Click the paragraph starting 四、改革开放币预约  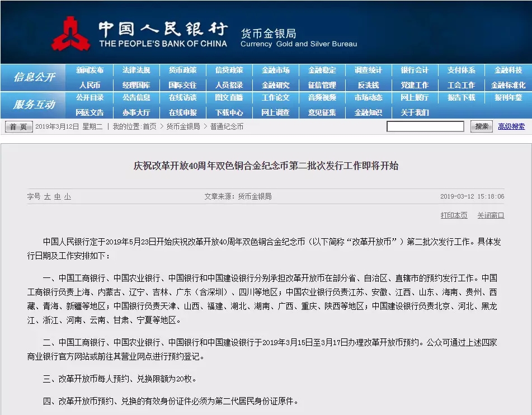tap(171, 401)
